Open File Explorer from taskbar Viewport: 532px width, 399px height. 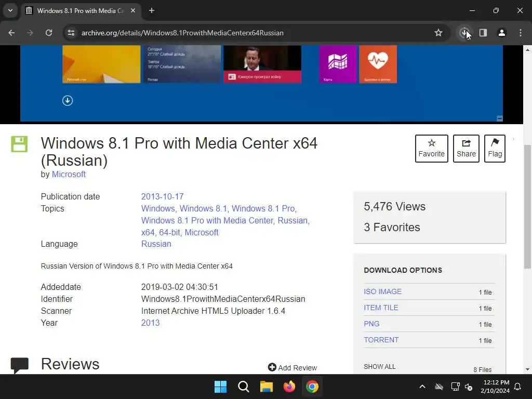click(267, 387)
